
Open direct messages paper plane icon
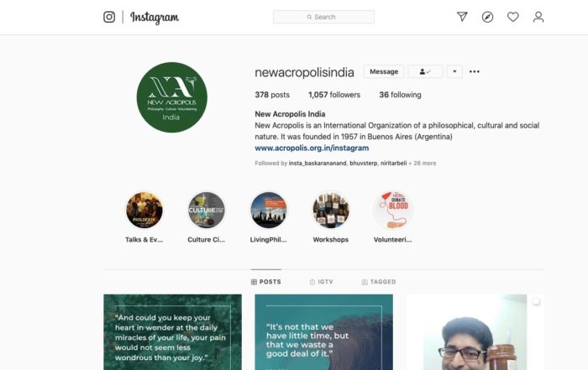pos(462,17)
